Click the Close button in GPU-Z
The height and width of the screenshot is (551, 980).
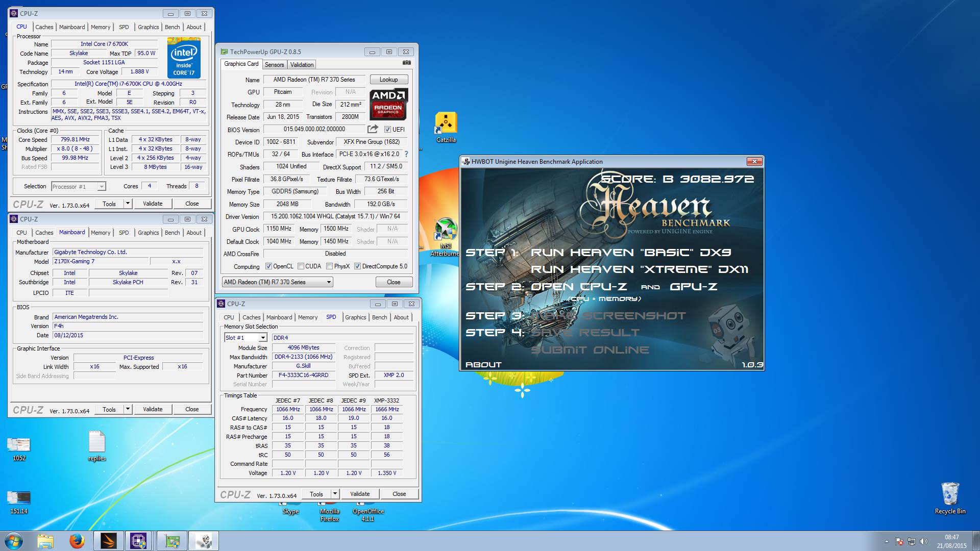coord(394,282)
